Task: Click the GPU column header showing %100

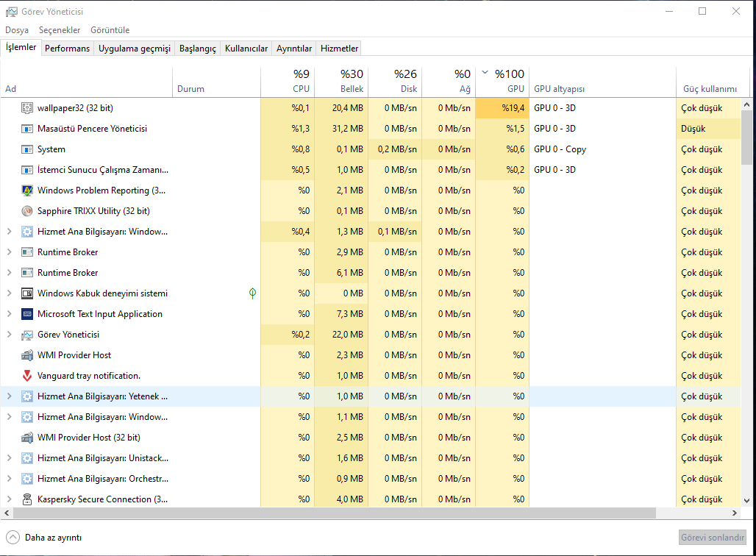Action: 502,82
